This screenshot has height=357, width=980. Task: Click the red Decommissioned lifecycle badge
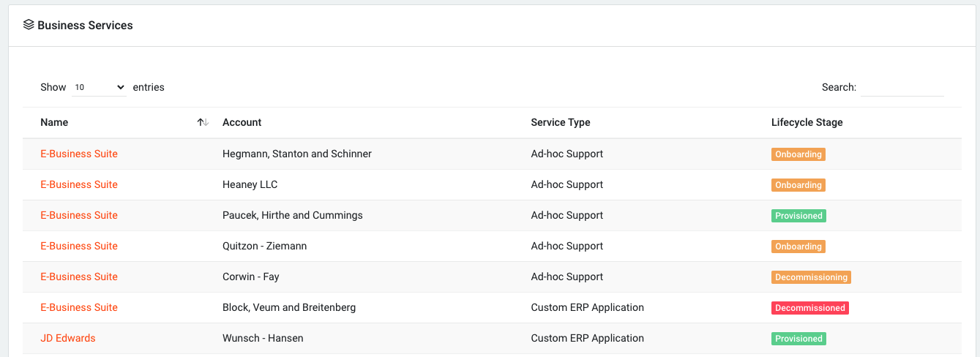[810, 308]
